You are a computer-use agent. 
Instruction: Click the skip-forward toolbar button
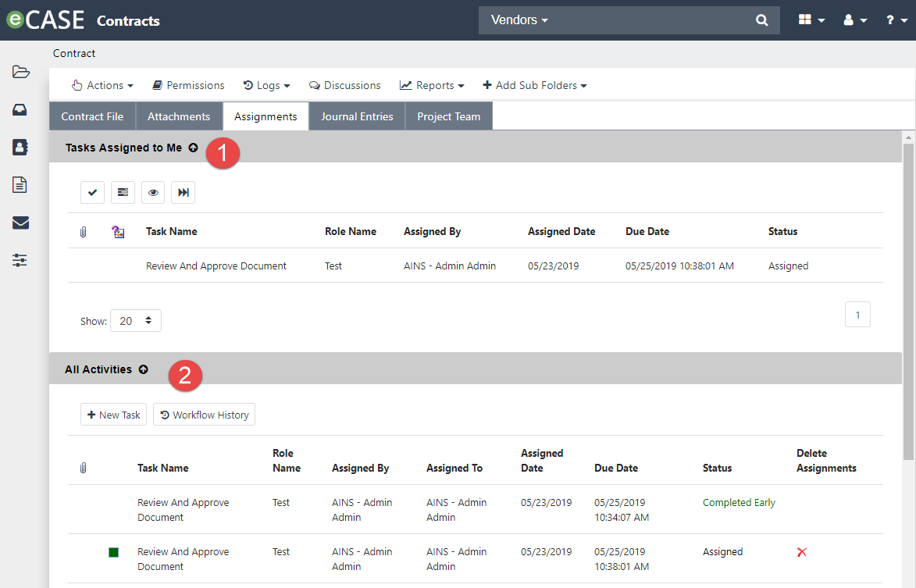coord(183,192)
